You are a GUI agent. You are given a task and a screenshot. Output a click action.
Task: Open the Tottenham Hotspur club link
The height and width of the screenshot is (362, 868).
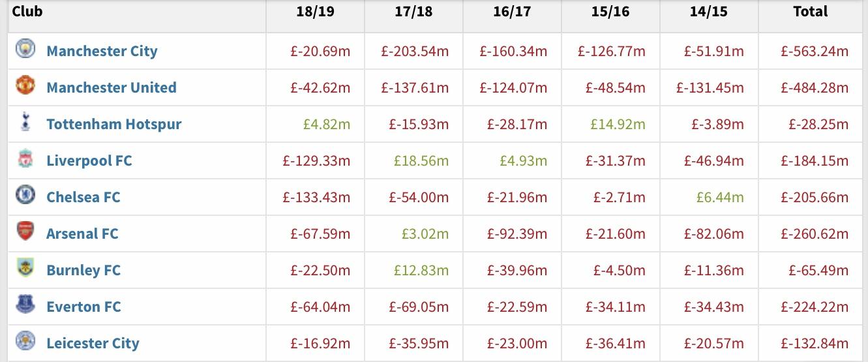click(114, 124)
